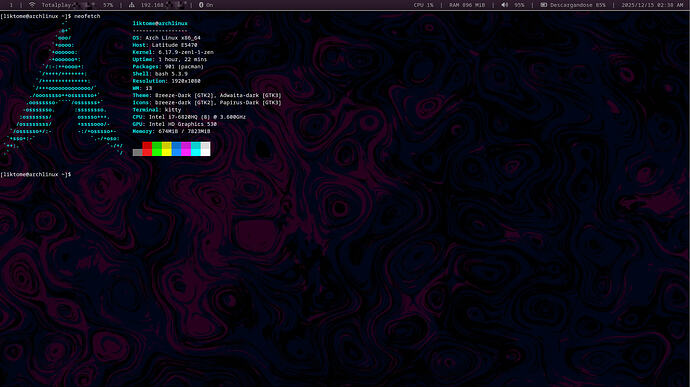The image size is (690, 387).
Task: Click the blue block in the neofetch palette
Action: [176, 149]
